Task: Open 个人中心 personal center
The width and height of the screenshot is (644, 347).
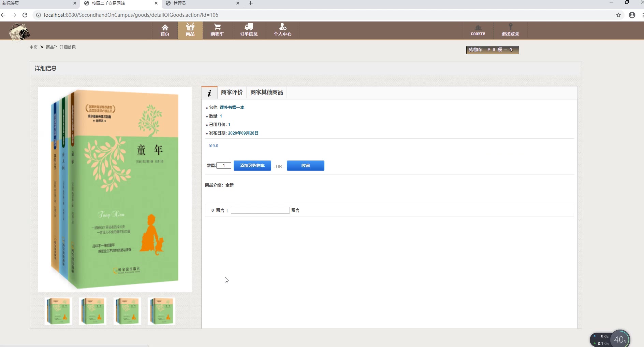Action: point(282,30)
